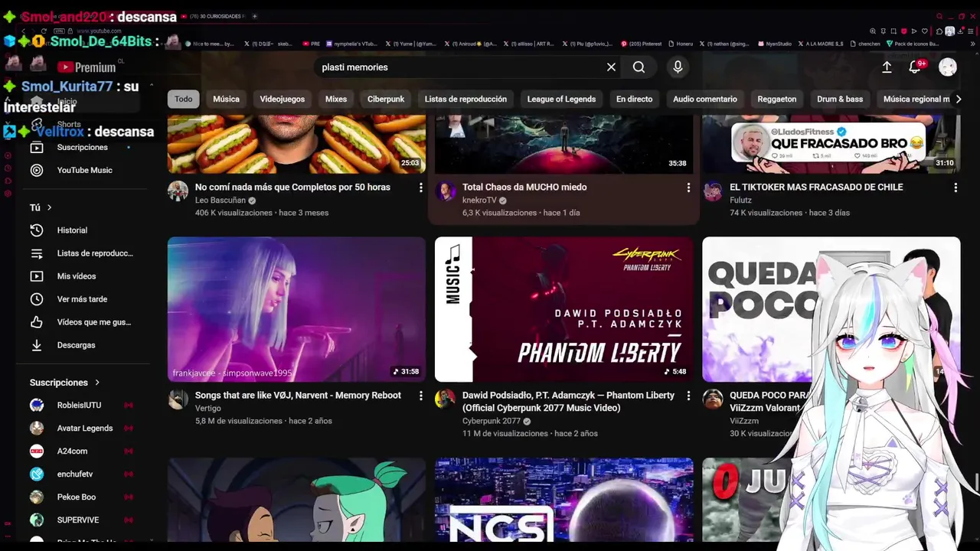Open options for Memory Reboot mix
Image resolution: width=980 pixels, height=551 pixels.
click(420, 396)
